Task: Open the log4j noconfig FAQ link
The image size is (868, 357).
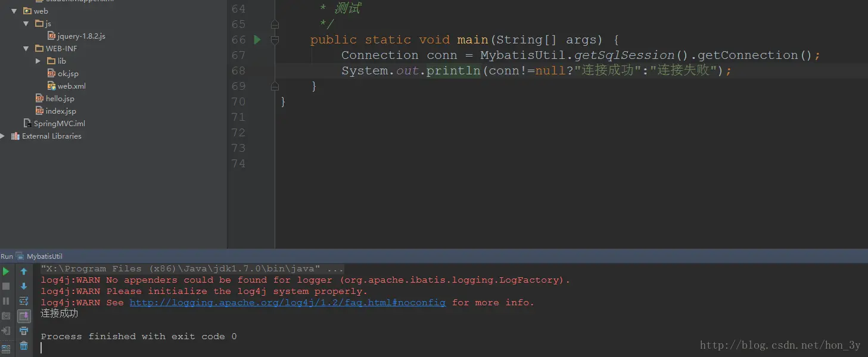Action: pyautogui.click(x=288, y=303)
